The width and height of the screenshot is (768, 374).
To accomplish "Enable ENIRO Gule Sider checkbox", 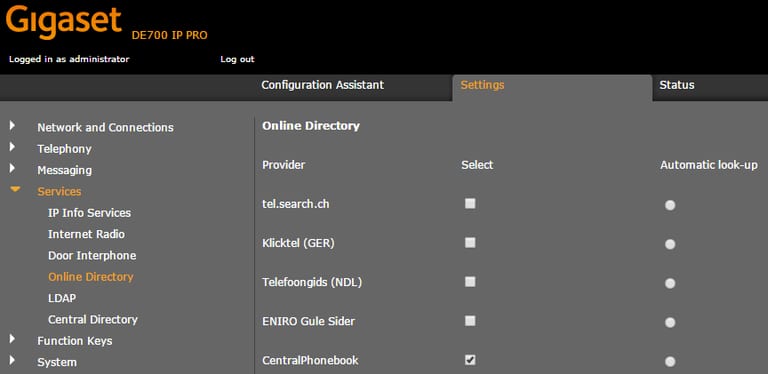I will coord(470,321).
